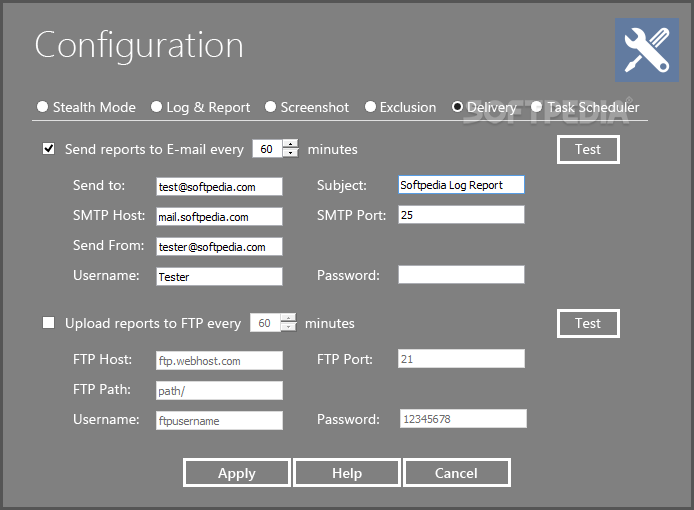This screenshot has height=510, width=694.
Task: Click the 'Send reports to E-mail every' label
Action: point(154,150)
